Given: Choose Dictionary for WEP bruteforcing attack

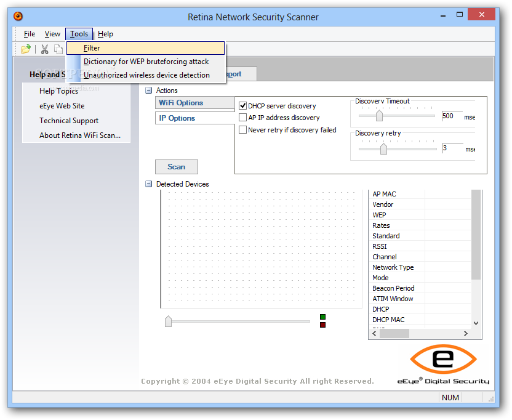Looking at the screenshot, I should pyautogui.click(x=146, y=62).
